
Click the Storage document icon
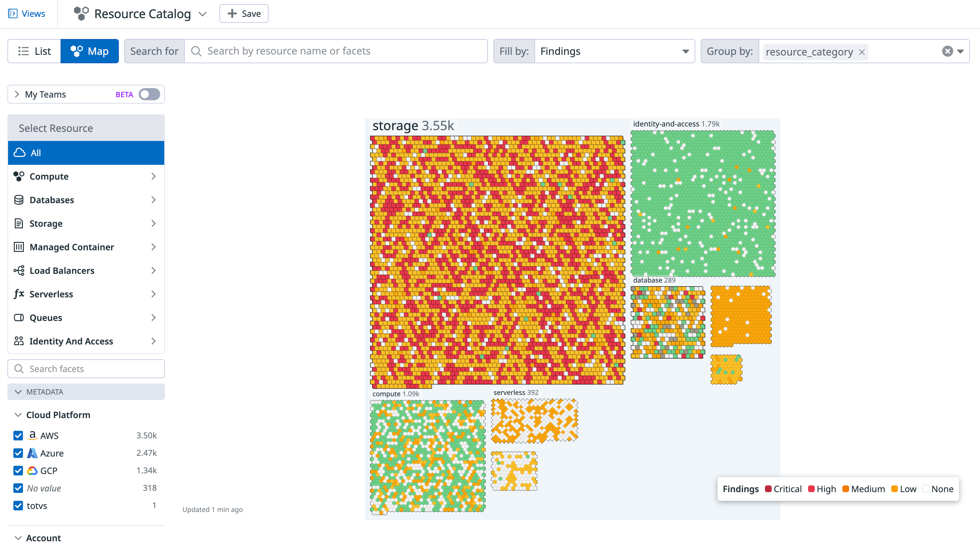click(x=20, y=223)
